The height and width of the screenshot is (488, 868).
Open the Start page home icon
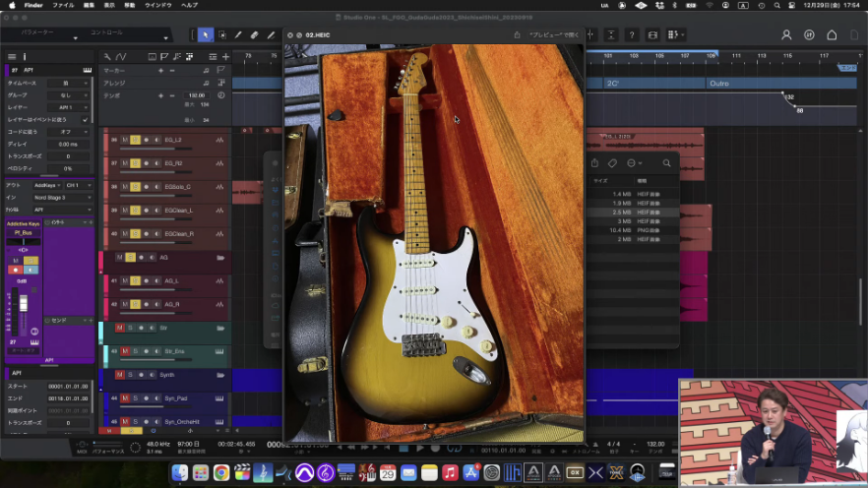832,34
